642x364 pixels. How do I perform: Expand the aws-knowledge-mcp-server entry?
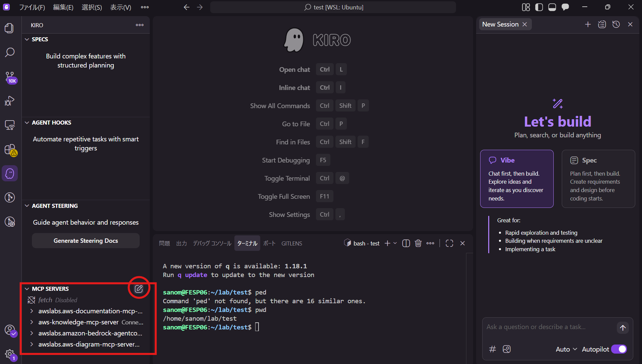coord(32,322)
